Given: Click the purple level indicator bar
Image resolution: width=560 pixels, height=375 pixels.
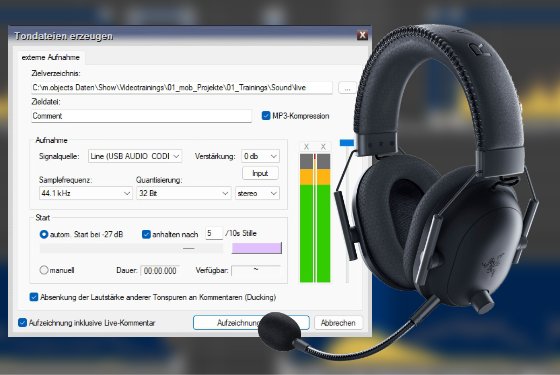Looking at the screenshot, I should tap(256, 248).
